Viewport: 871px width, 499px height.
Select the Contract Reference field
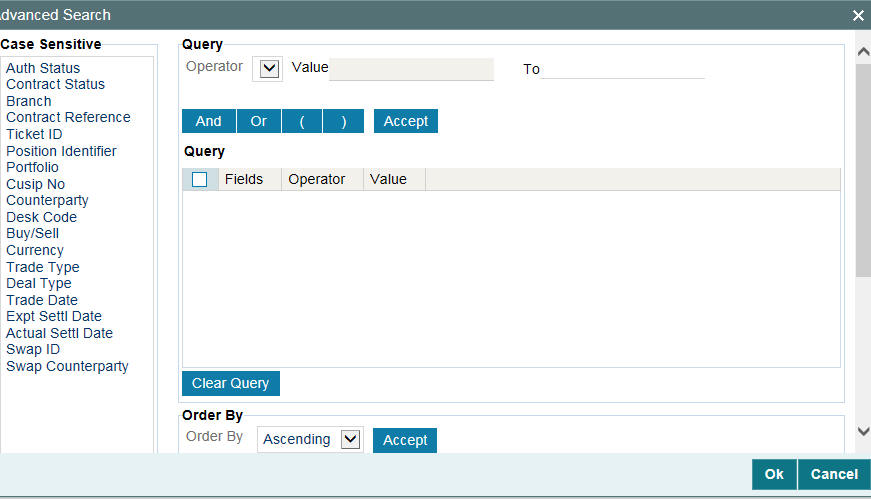point(68,117)
